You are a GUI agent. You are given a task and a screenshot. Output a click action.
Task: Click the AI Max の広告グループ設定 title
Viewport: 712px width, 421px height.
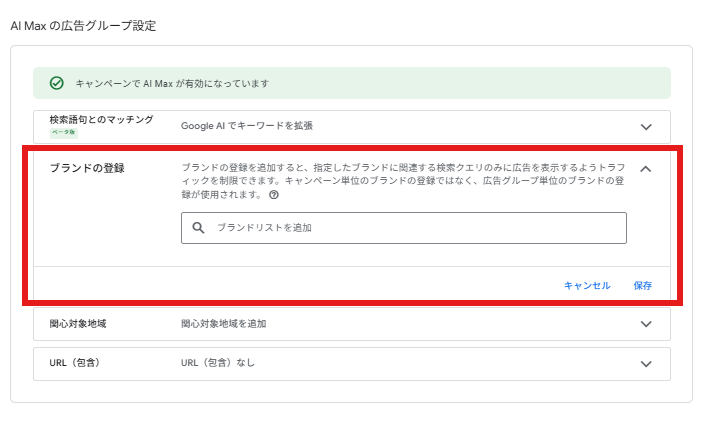coord(83,26)
